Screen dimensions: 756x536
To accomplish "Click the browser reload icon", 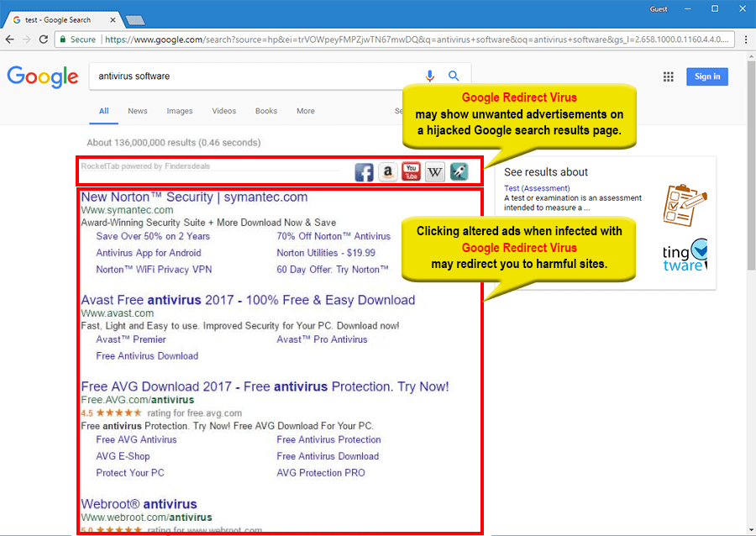I will point(43,39).
